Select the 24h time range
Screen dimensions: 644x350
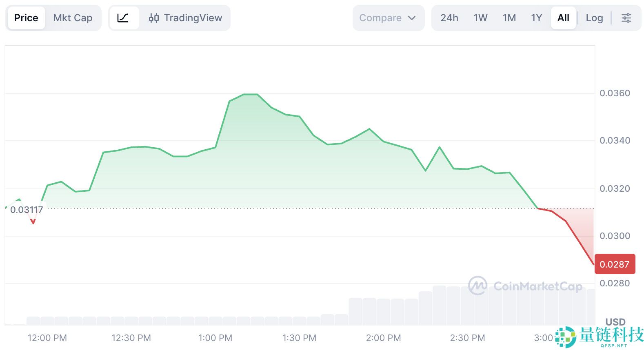pyautogui.click(x=449, y=18)
